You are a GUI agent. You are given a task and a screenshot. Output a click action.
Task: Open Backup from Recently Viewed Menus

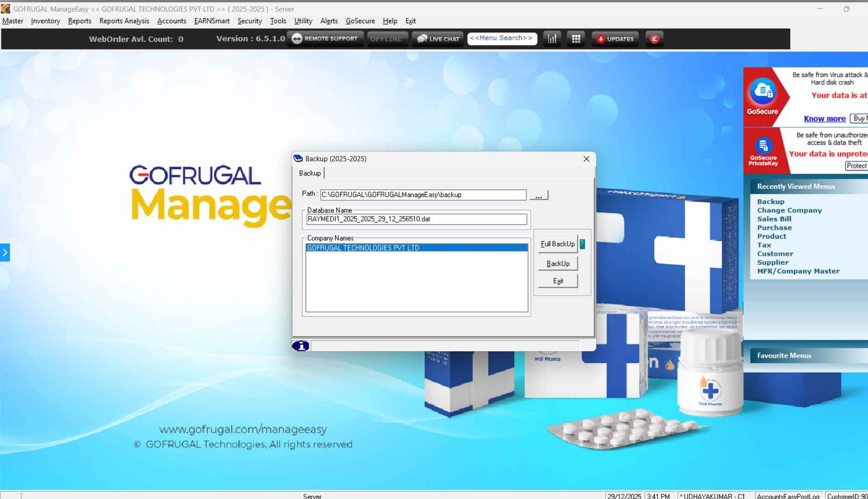[771, 202]
